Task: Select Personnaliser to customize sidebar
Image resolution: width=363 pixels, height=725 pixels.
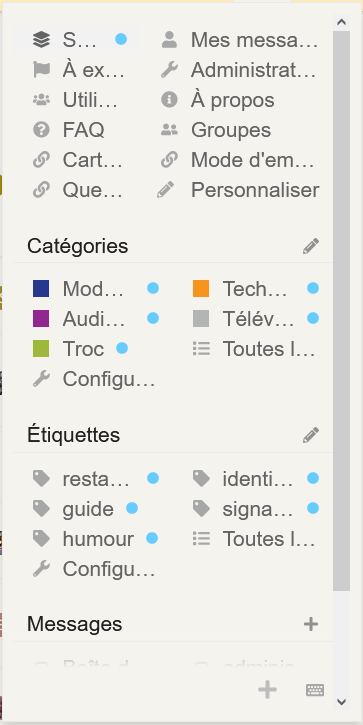Action: (239, 190)
